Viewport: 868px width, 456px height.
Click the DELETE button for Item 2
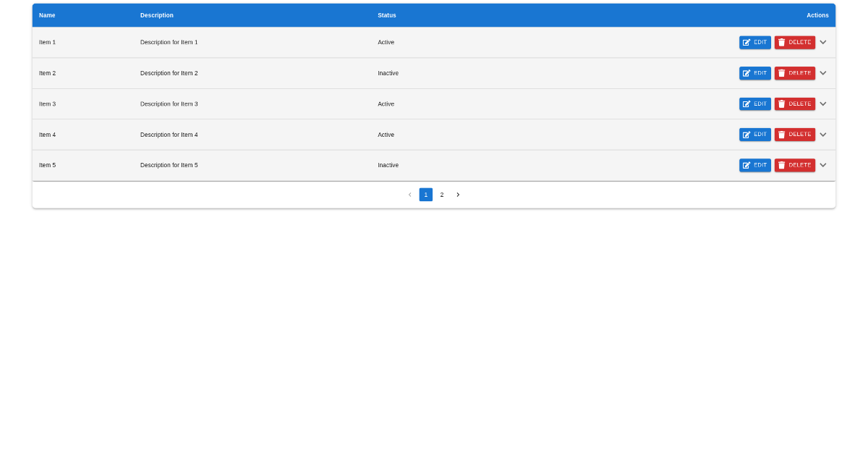(x=794, y=73)
